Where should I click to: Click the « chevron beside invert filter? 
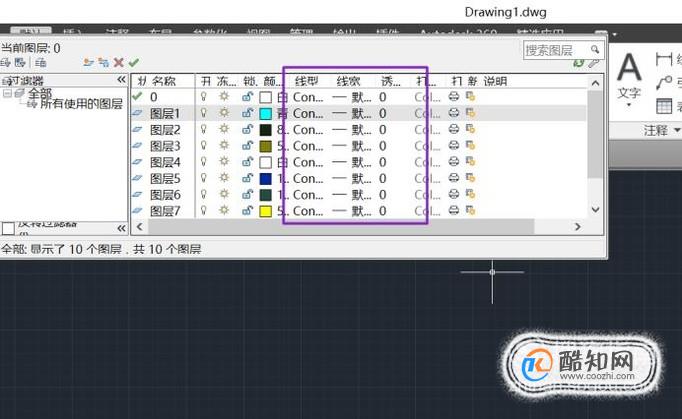coord(121,228)
